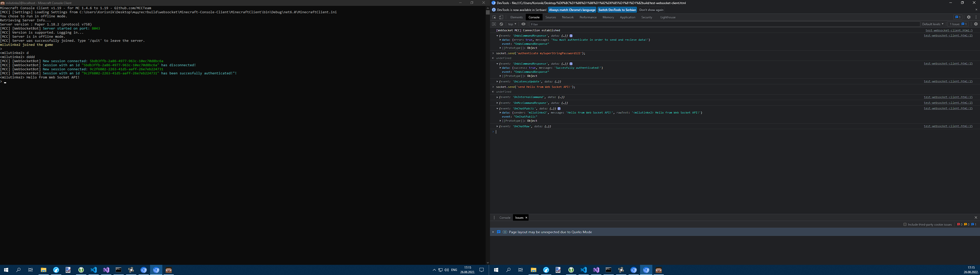This screenshot has height=275, width=980.
Task: Click the drawer three-dot menu beside the Console tab
Action: (494, 218)
